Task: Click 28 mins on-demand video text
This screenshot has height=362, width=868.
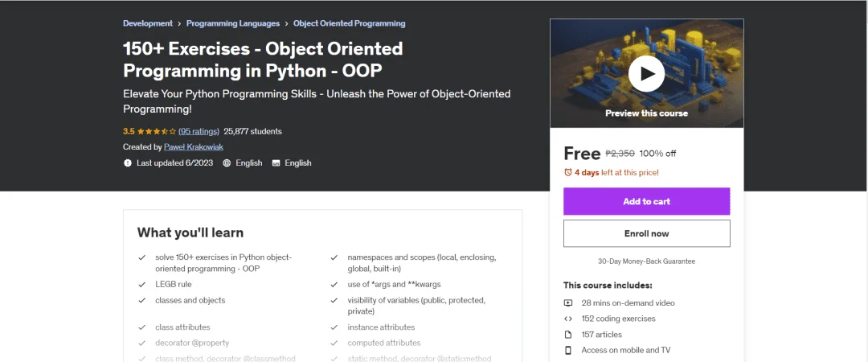Action: [x=628, y=302]
